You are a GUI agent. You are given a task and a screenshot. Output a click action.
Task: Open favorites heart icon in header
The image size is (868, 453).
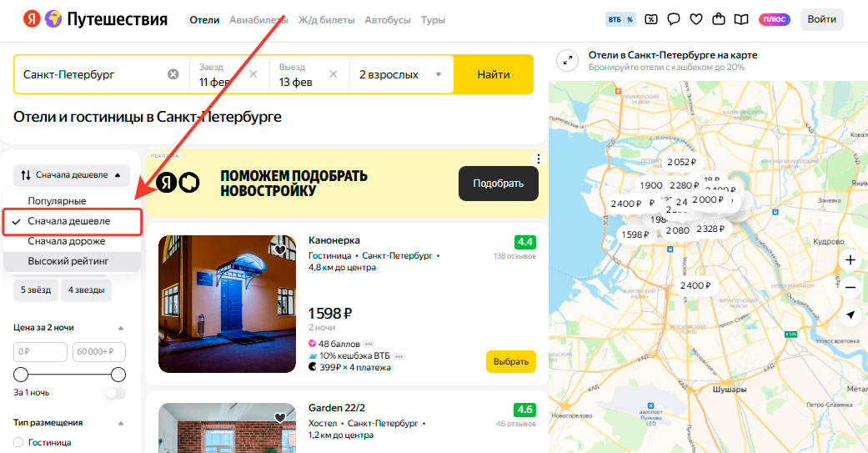(696, 19)
